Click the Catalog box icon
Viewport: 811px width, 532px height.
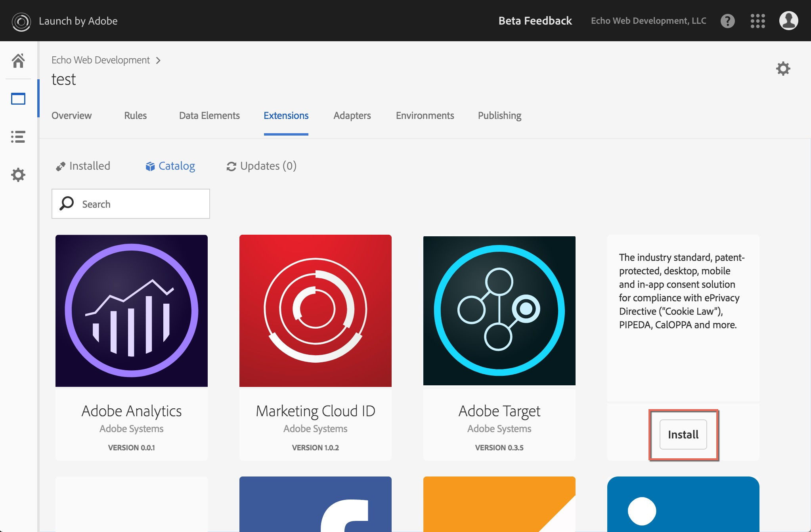coord(150,166)
